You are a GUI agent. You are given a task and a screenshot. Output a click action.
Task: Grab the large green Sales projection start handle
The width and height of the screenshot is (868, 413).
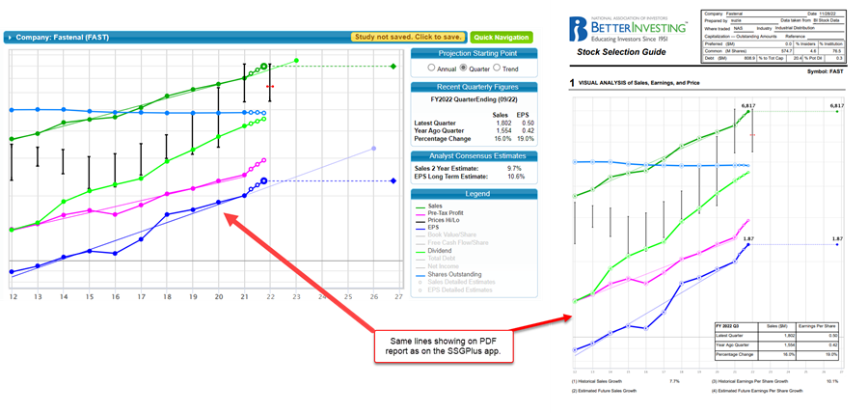pyautogui.click(x=264, y=67)
